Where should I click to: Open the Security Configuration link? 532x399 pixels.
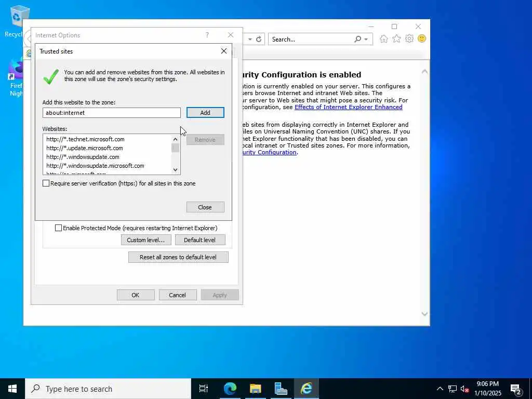[x=270, y=152]
